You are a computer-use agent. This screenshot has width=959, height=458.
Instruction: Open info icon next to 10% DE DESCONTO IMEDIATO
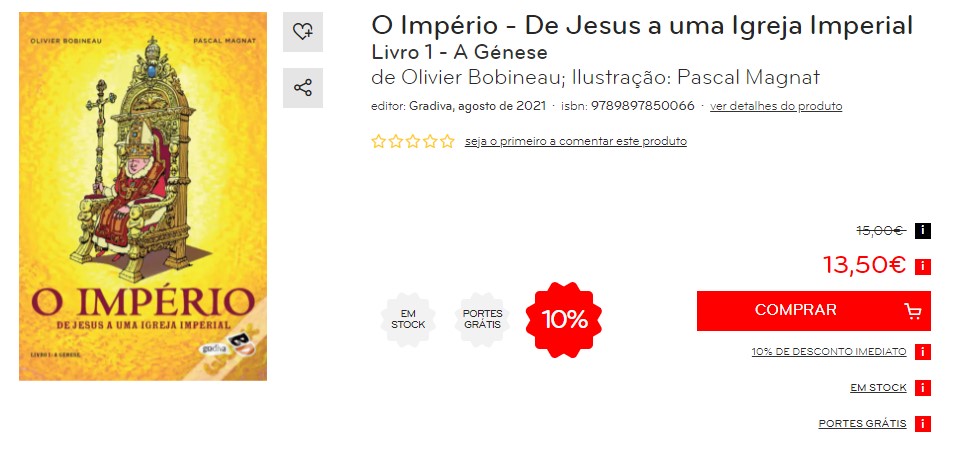coord(923,352)
